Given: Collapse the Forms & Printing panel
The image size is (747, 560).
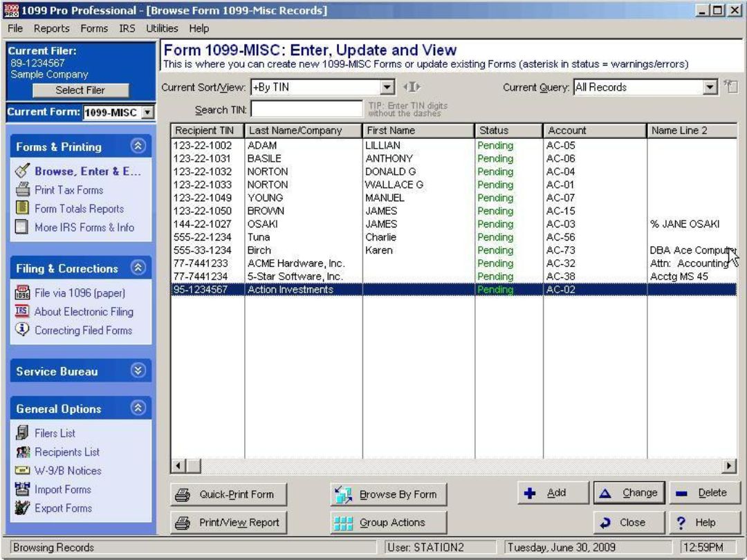Looking at the screenshot, I should (138, 146).
